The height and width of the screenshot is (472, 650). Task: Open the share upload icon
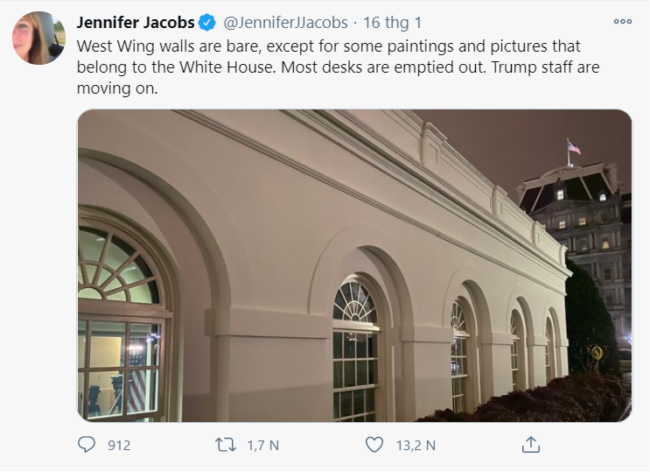point(531,445)
